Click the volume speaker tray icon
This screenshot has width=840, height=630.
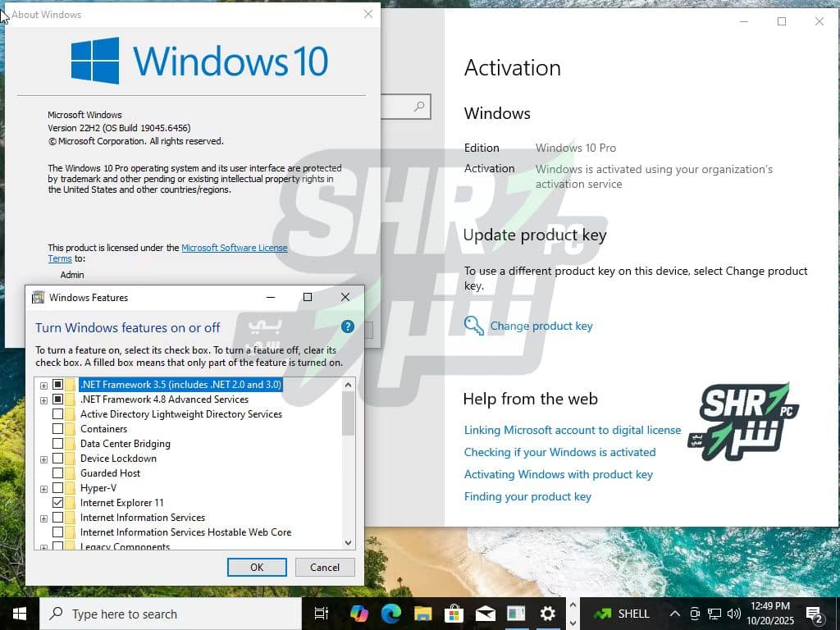point(733,614)
